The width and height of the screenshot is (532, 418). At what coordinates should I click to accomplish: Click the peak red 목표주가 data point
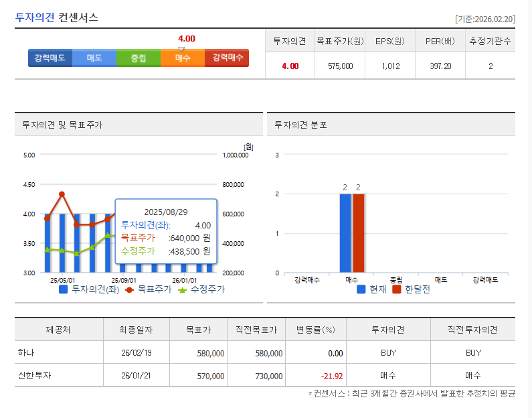[62, 194]
